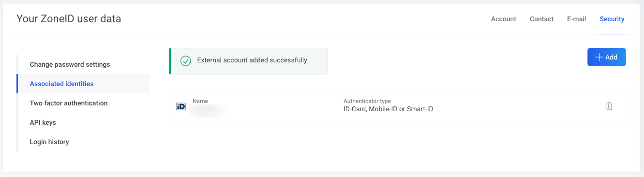View Login history

pyautogui.click(x=49, y=142)
